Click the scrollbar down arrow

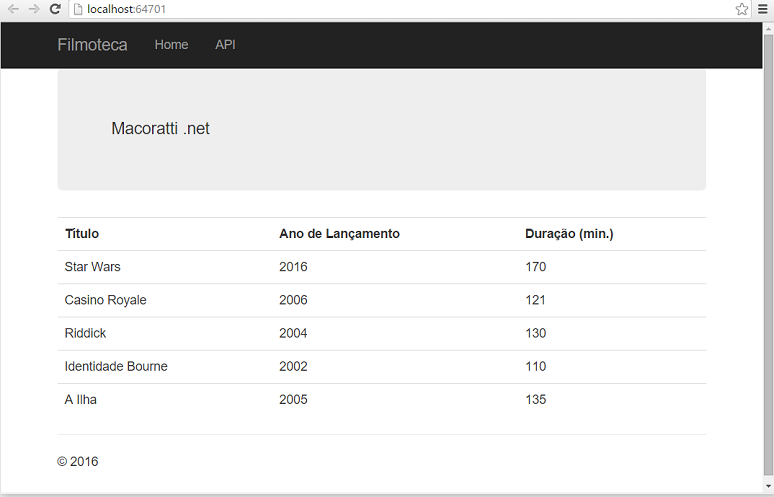tap(768, 486)
